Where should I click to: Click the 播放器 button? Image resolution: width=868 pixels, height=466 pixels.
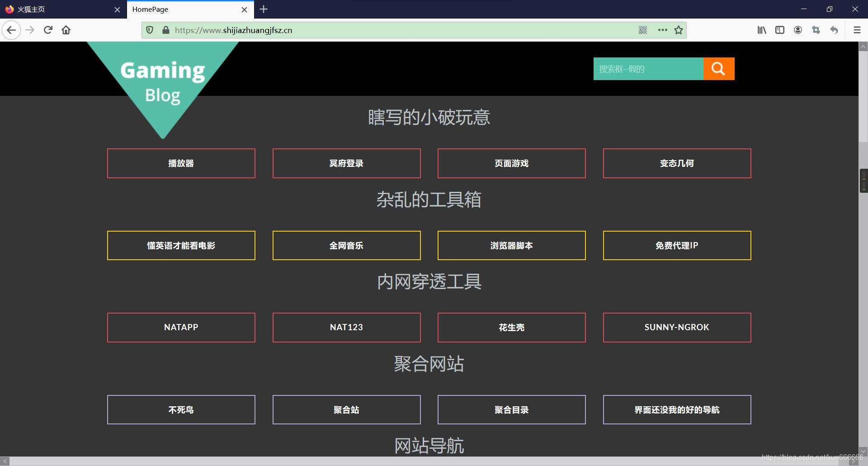click(x=181, y=163)
